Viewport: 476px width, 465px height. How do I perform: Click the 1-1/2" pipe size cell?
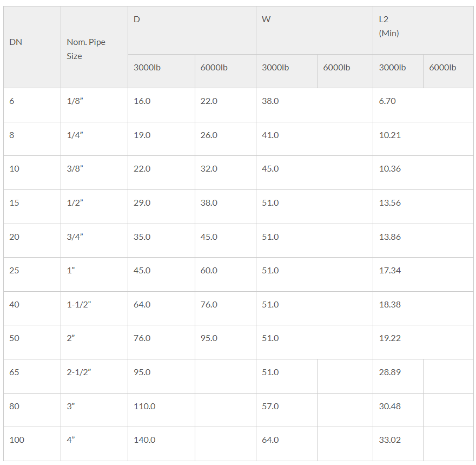[79, 305]
